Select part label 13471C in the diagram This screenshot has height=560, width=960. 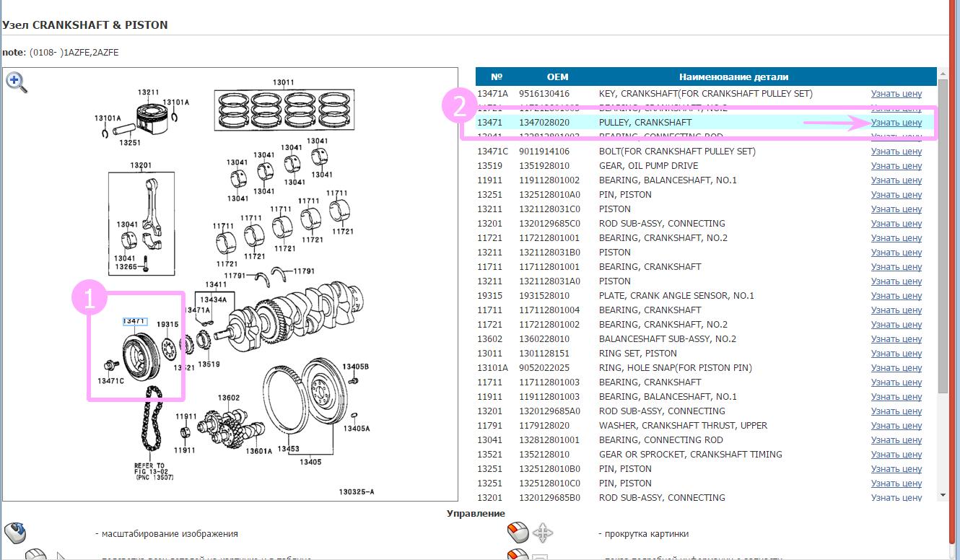click(110, 380)
